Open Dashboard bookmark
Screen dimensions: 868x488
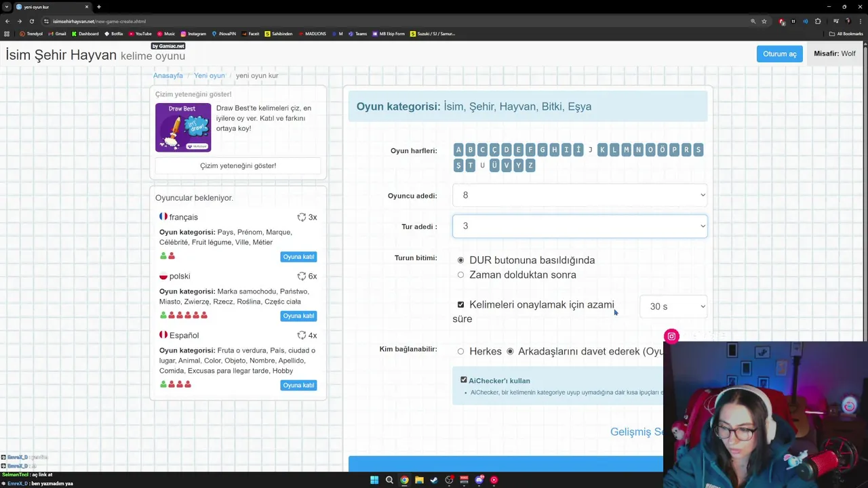85,34
